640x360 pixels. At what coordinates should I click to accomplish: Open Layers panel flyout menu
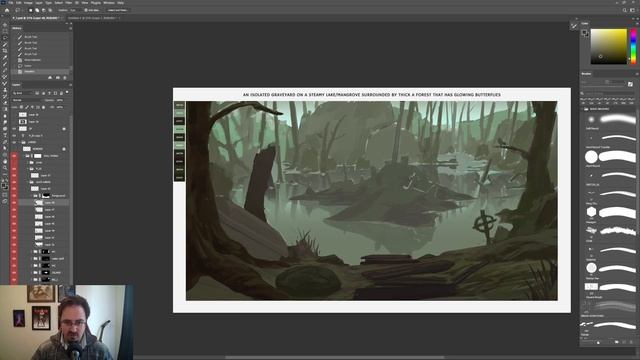click(70, 85)
